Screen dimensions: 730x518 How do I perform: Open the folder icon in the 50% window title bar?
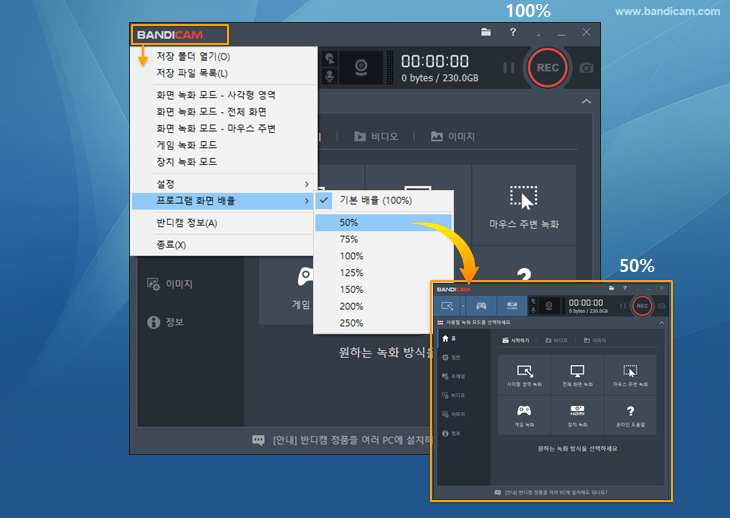[x=611, y=288]
